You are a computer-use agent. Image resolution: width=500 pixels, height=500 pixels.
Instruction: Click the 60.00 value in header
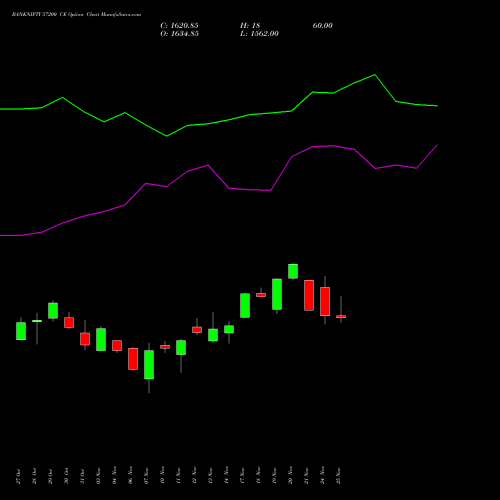(323, 26)
